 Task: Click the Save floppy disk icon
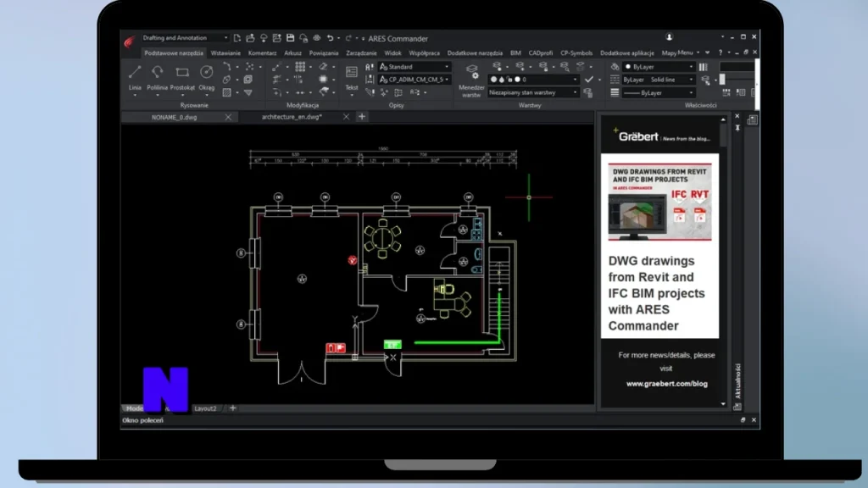(290, 38)
